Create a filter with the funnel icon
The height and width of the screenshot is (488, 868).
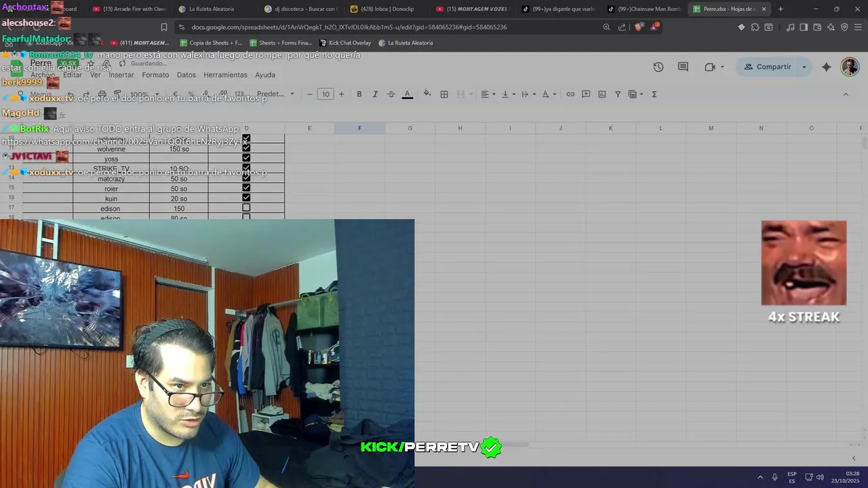[x=618, y=94]
